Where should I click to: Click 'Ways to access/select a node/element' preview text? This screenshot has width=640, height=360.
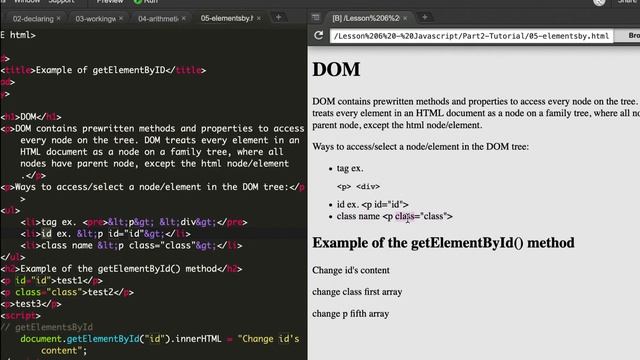pyautogui.click(x=420, y=147)
